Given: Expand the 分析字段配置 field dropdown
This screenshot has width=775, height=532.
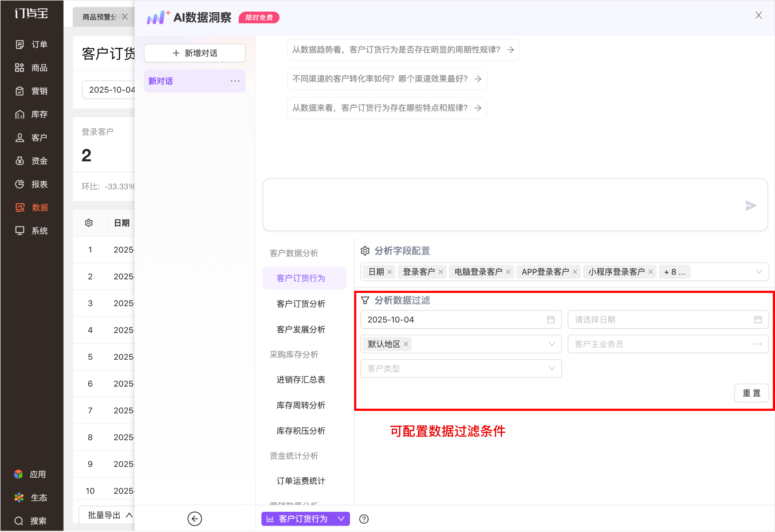Looking at the screenshot, I should [x=759, y=272].
